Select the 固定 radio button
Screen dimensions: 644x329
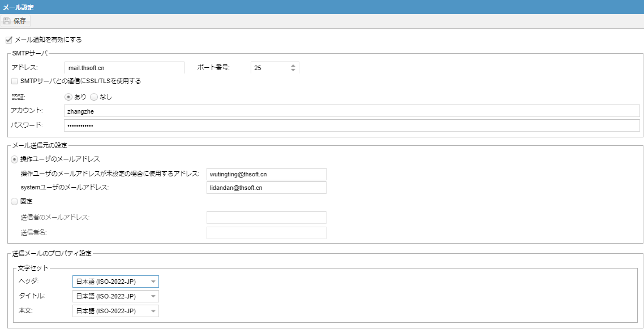click(x=14, y=201)
